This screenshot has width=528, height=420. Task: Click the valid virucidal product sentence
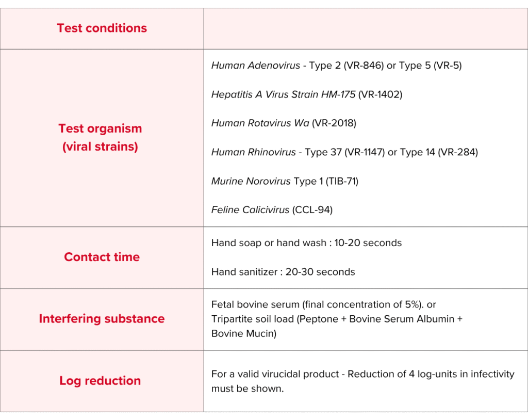362,374
